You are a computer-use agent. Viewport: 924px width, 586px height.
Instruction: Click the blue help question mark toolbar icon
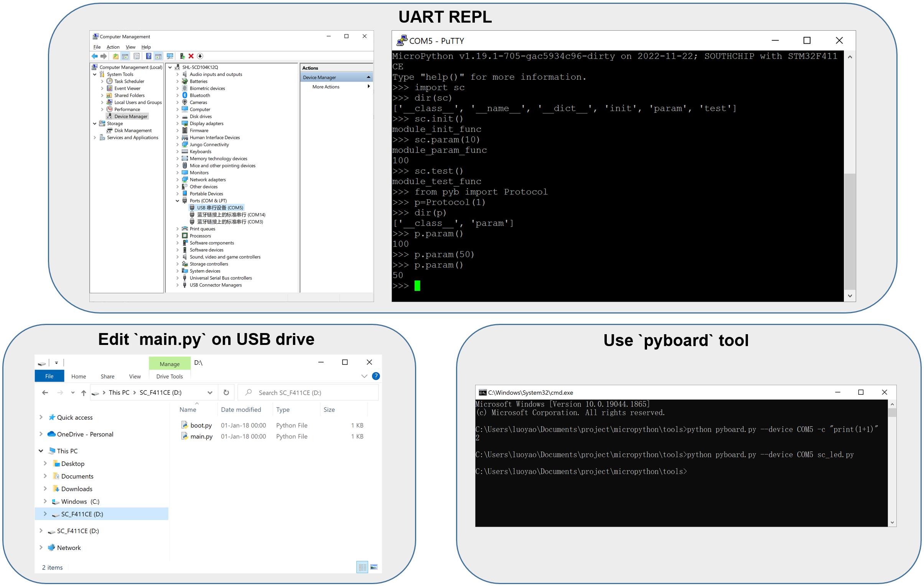tap(148, 56)
